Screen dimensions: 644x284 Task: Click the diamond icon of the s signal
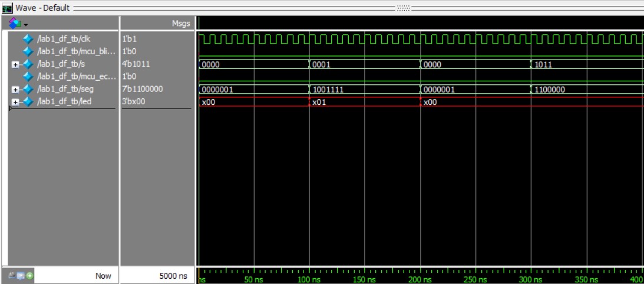[28, 64]
